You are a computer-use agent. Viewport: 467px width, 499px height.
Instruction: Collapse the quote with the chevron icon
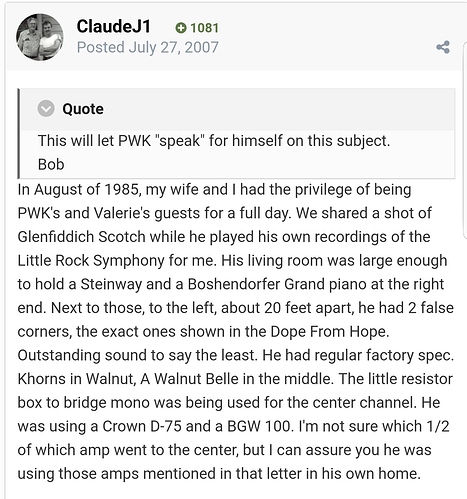point(46,108)
